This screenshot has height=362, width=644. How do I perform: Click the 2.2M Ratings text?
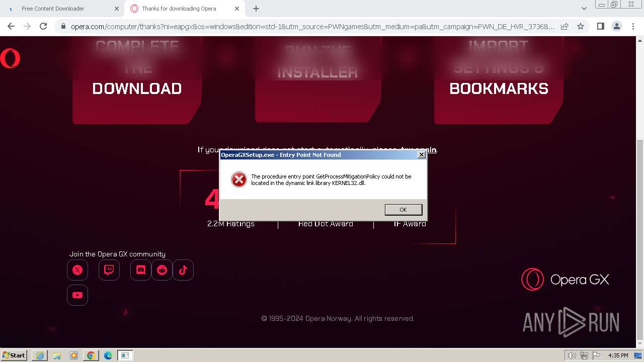pos(231,224)
